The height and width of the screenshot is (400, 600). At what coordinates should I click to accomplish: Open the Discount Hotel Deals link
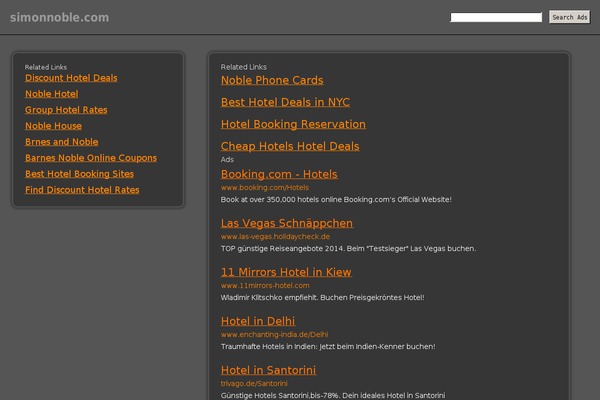point(71,78)
